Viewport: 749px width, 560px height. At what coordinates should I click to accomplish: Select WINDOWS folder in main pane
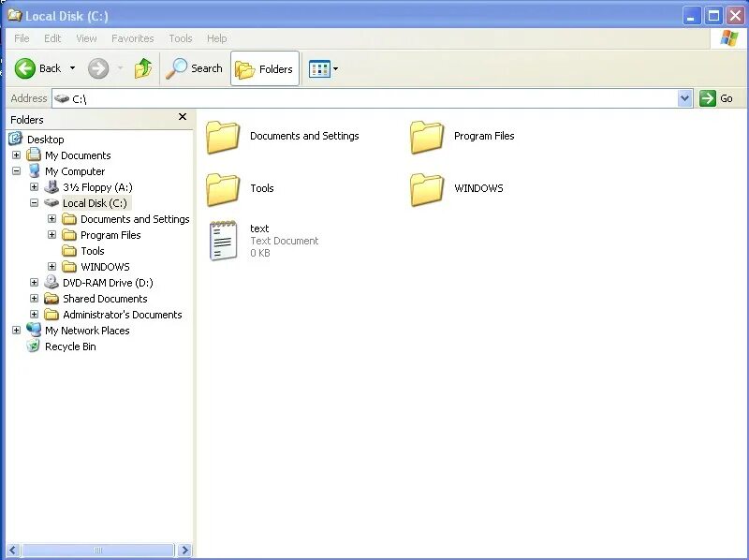coord(427,189)
